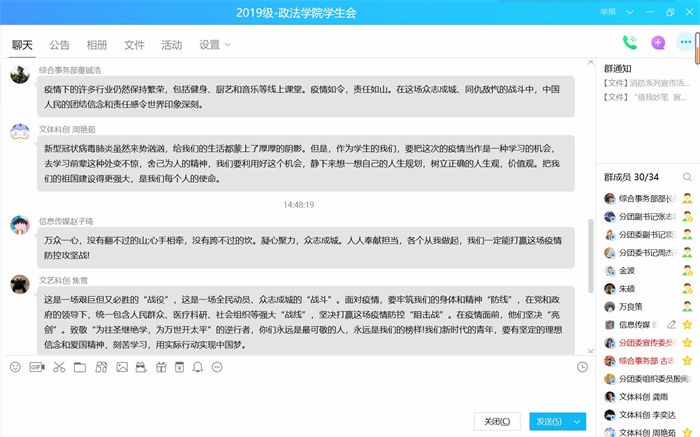Click the chat scroll-up arrow at the top
700x437 pixels.
coord(591,62)
